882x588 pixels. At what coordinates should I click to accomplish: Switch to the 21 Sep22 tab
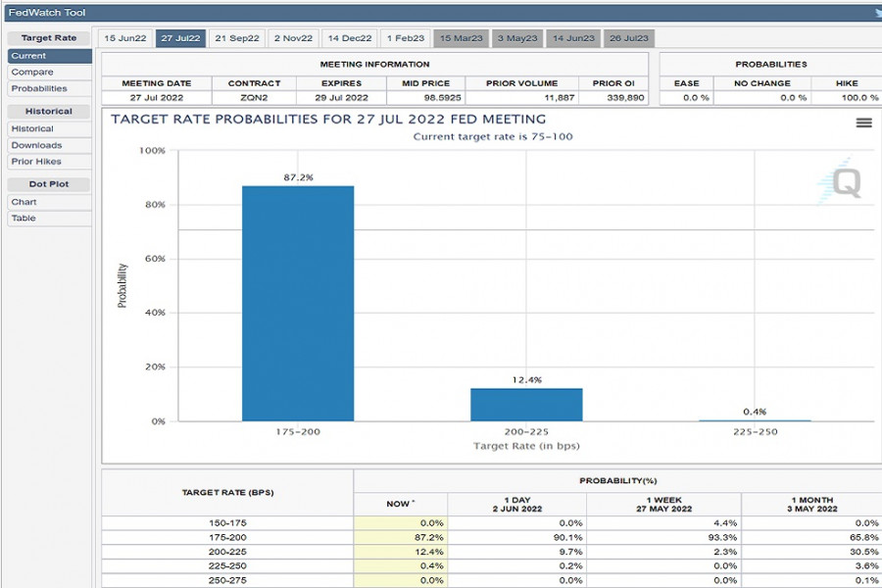point(237,38)
